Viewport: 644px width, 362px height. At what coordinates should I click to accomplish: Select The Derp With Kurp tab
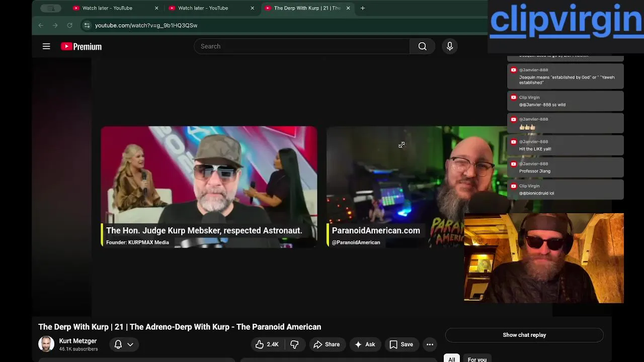307,8
